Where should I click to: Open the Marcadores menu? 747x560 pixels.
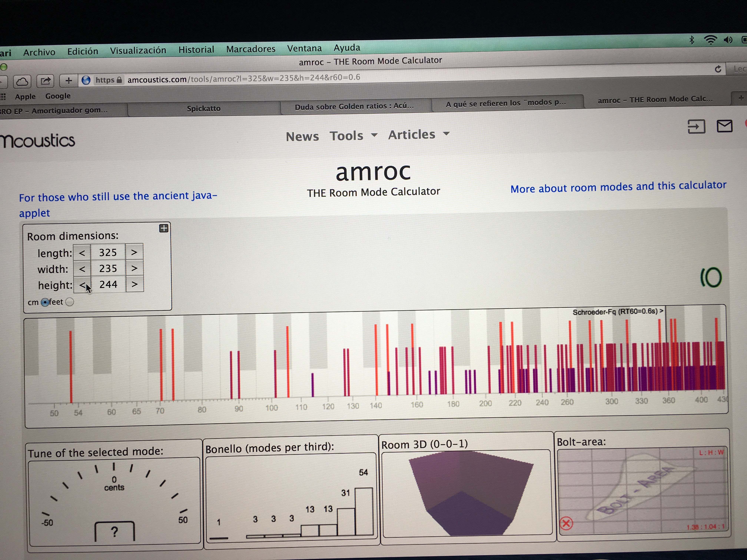pyautogui.click(x=251, y=49)
